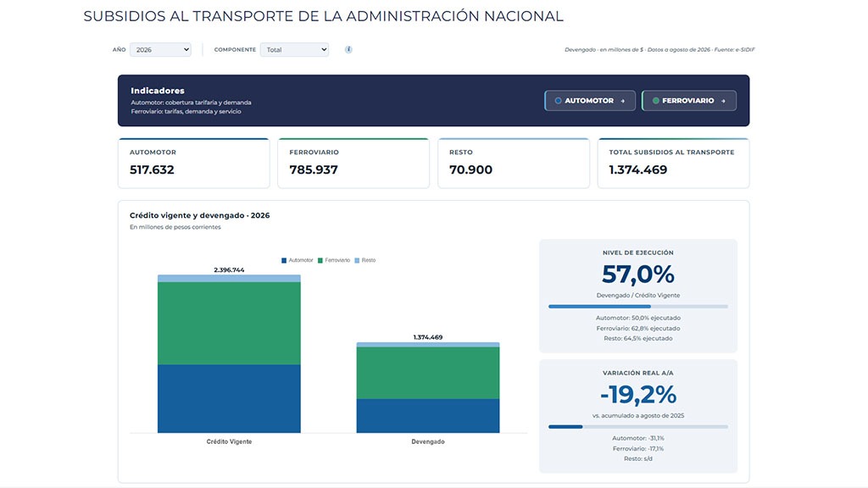The image size is (868, 488).
Task: Click the arrow on the Ferroviario button
Action: [723, 101]
